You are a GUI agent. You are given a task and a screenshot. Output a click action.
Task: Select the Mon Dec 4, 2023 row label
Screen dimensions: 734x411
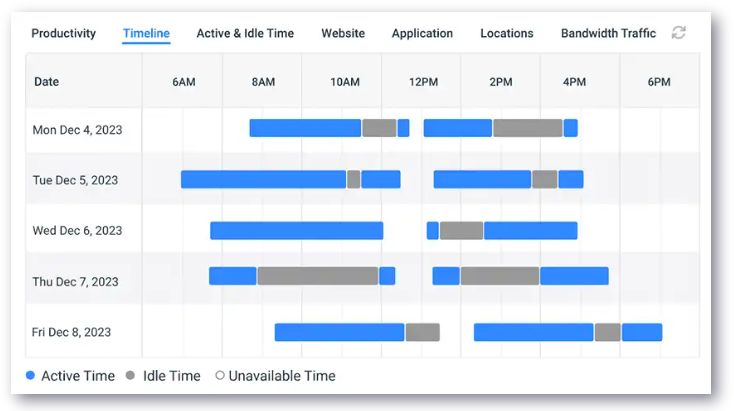click(x=77, y=130)
